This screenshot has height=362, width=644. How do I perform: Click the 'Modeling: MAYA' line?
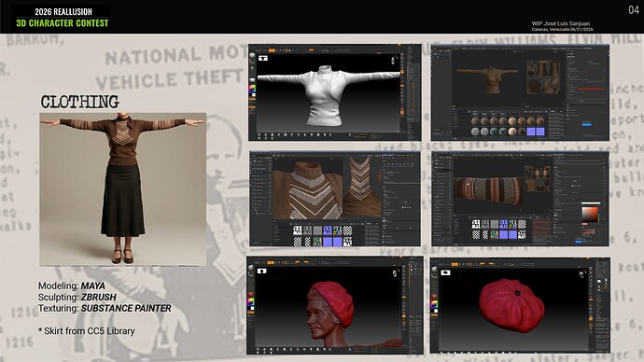[72, 285]
